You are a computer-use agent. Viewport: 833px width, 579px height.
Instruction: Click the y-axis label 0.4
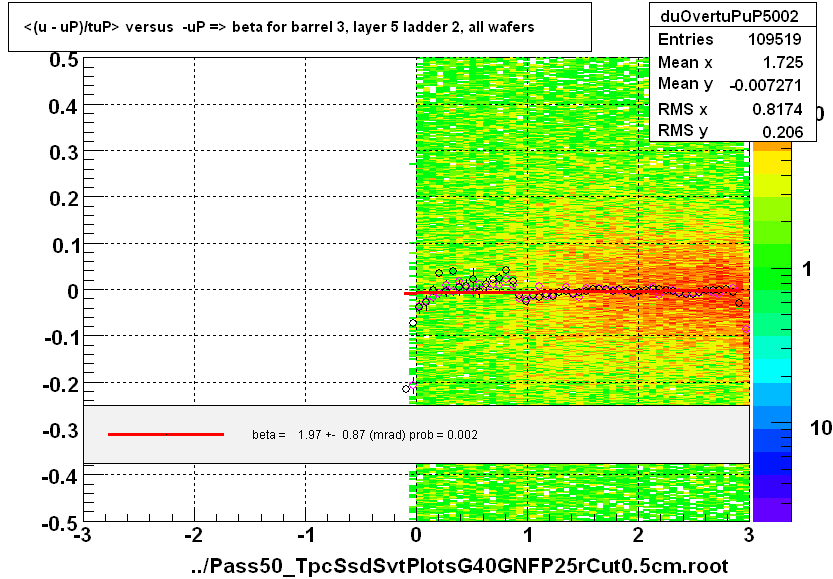coord(64,107)
